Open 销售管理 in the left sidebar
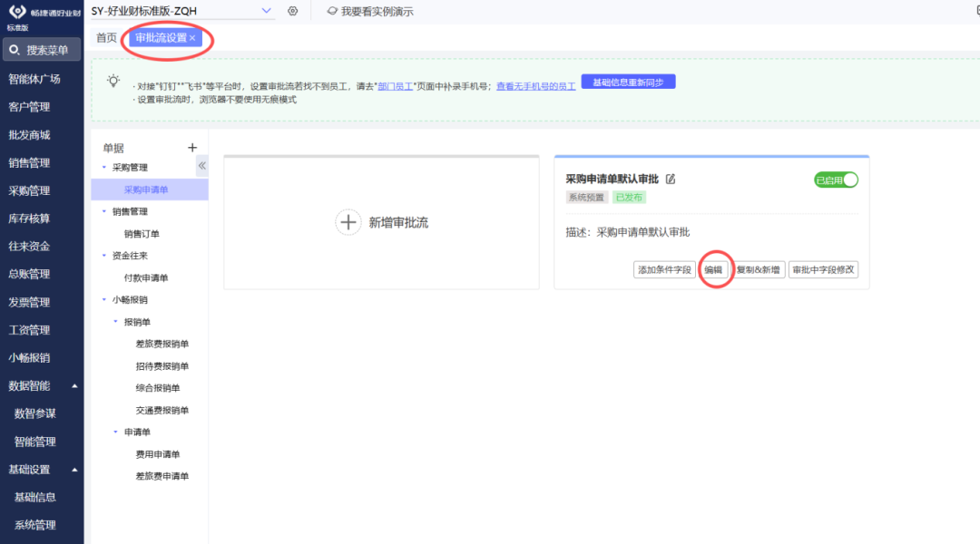 [x=29, y=163]
